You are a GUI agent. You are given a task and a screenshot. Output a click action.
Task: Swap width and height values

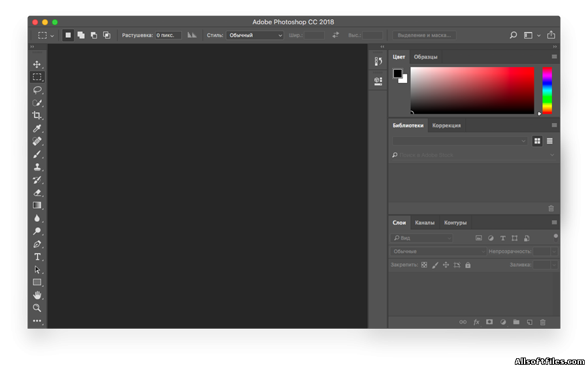tap(336, 35)
